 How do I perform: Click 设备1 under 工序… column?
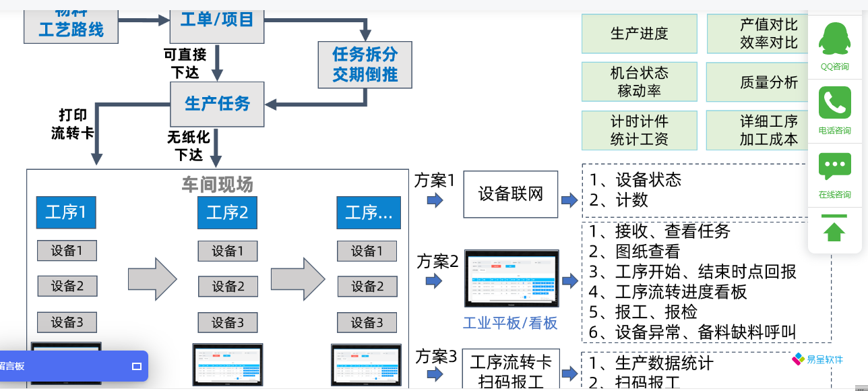[367, 251]
